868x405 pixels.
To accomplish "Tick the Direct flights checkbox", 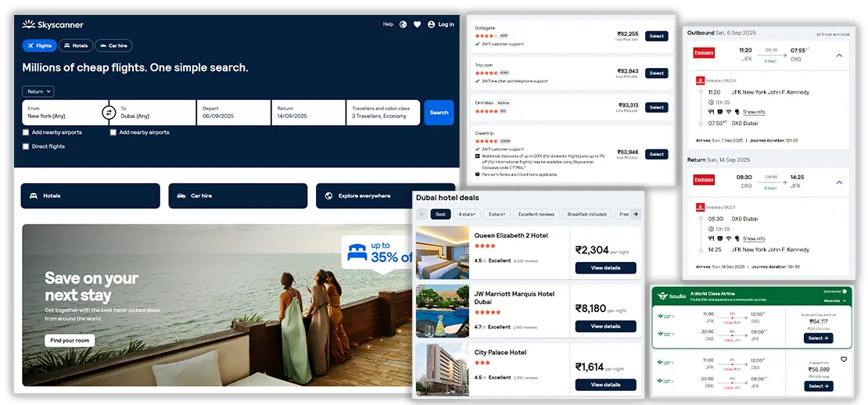I will [26, 147].
